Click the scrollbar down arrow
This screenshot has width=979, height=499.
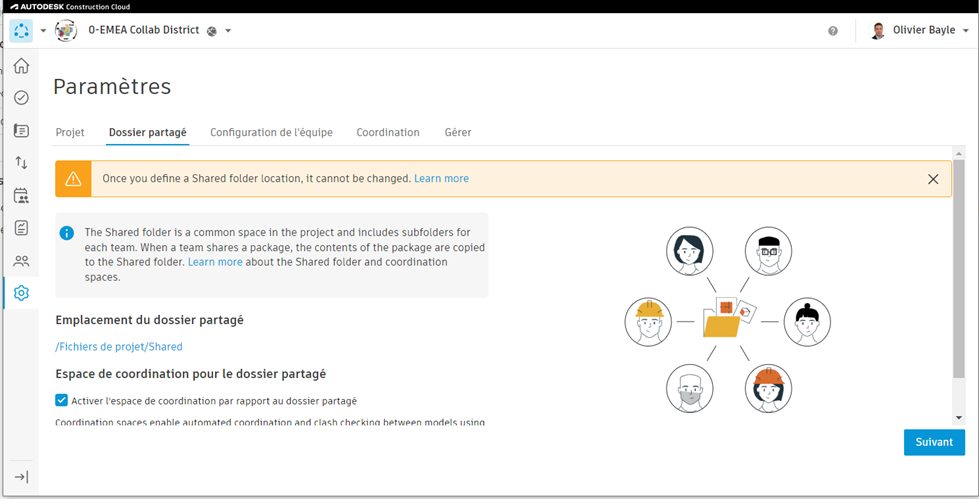[x=958, y=418]
